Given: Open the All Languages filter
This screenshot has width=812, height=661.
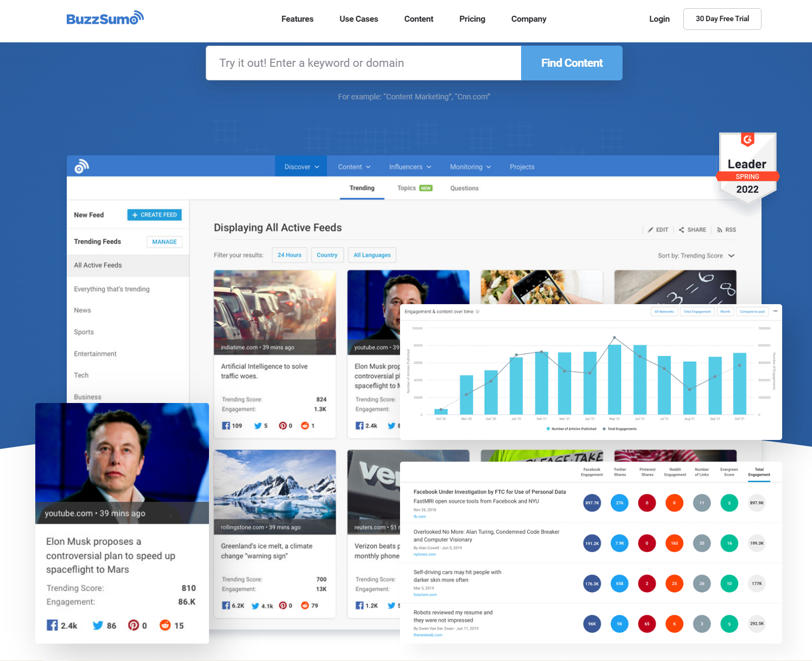Looking at the screenshot, I should (x=372, y=255).
